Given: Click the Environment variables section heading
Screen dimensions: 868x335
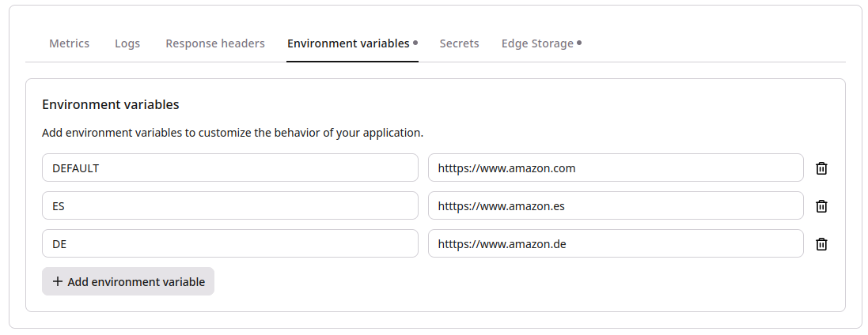Looking at the screenshot, I should point(111,104).
